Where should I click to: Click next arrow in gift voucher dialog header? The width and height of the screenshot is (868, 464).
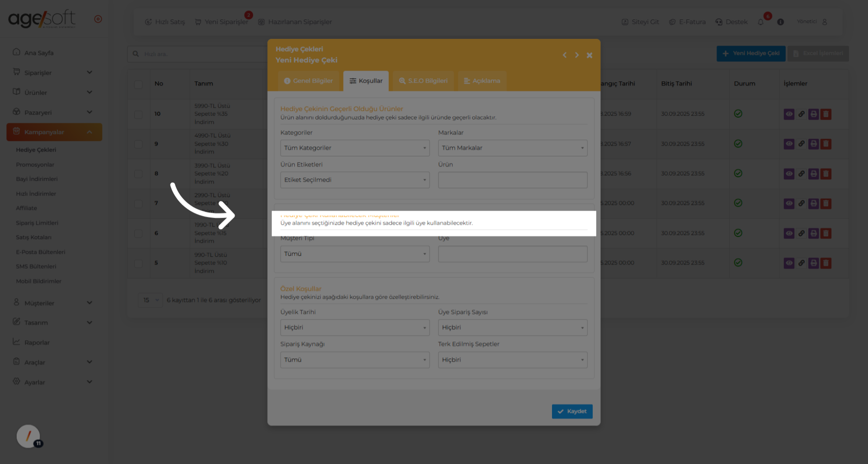pyautogui.click(x=577, y=55)
